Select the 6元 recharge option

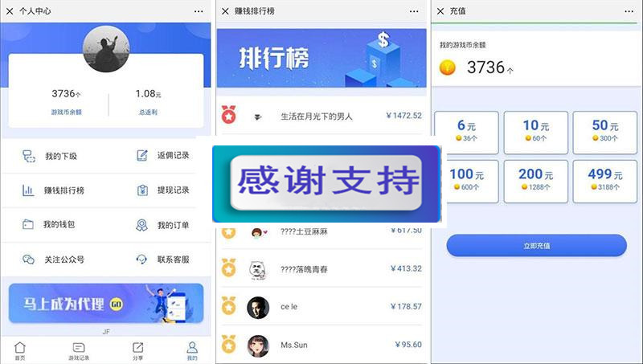[x=467, y=133]
